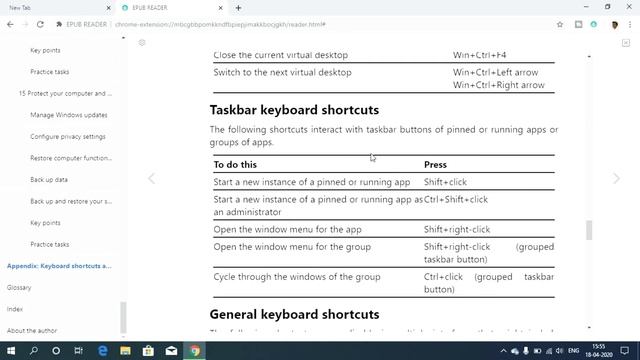Open Back up data section

(49, 180)
